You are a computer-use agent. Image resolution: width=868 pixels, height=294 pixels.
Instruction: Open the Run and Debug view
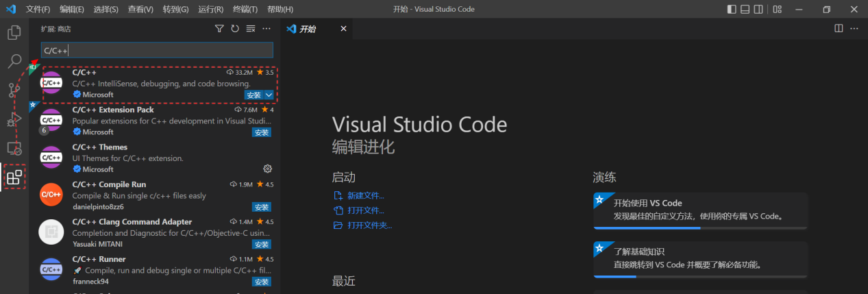click(14, 119)
